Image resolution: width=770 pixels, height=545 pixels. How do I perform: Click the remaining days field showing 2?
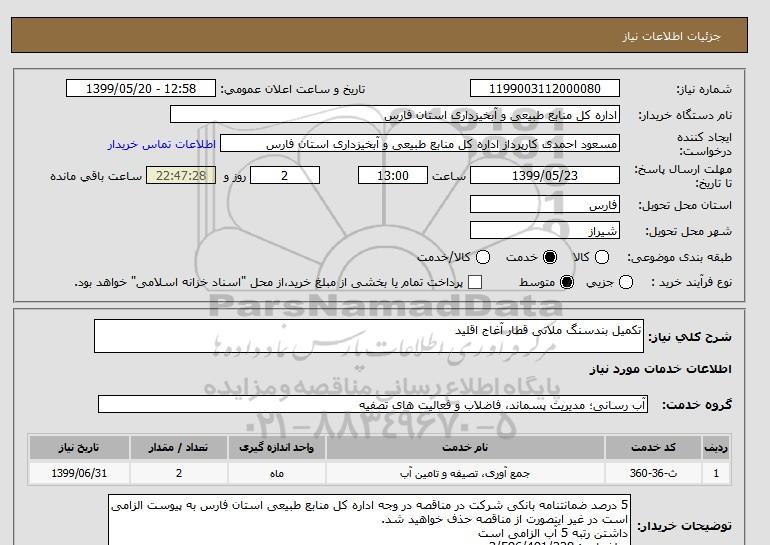(x=285, y=175)
